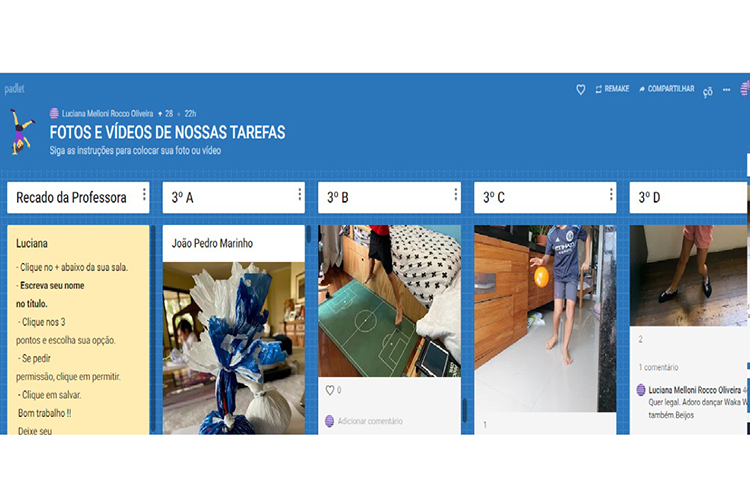
Task: Open the 3º B column options menu
Action: point(455,194)
